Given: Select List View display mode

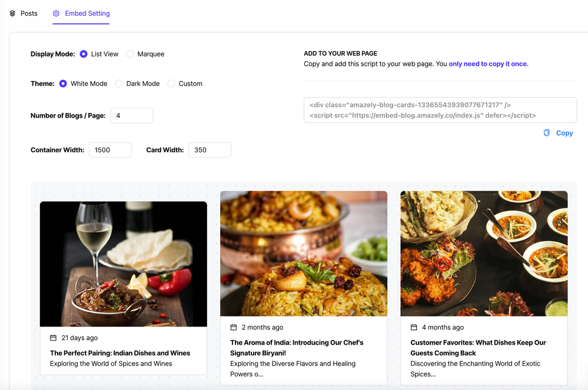Looking at the screenshot, I should click(84, 54).
